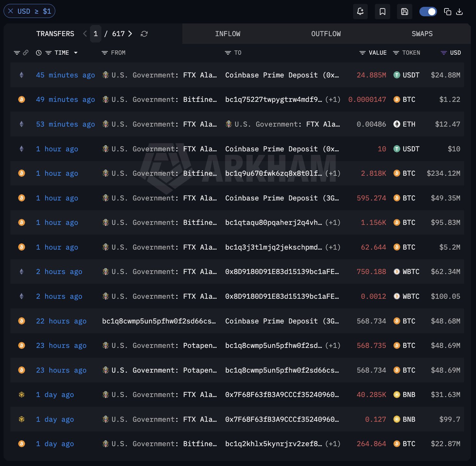
Task: Go to previous transfers page
Action: (x=85, y=34)
